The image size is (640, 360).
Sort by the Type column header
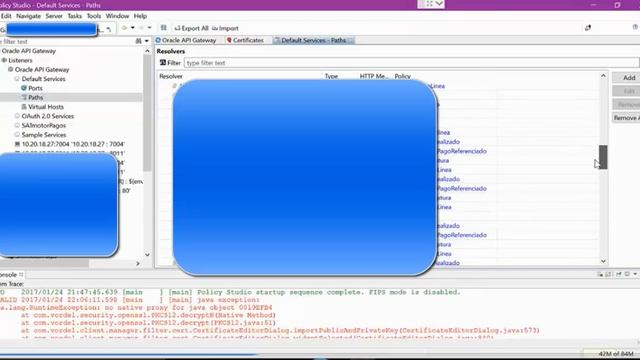[x=331, y=76]
